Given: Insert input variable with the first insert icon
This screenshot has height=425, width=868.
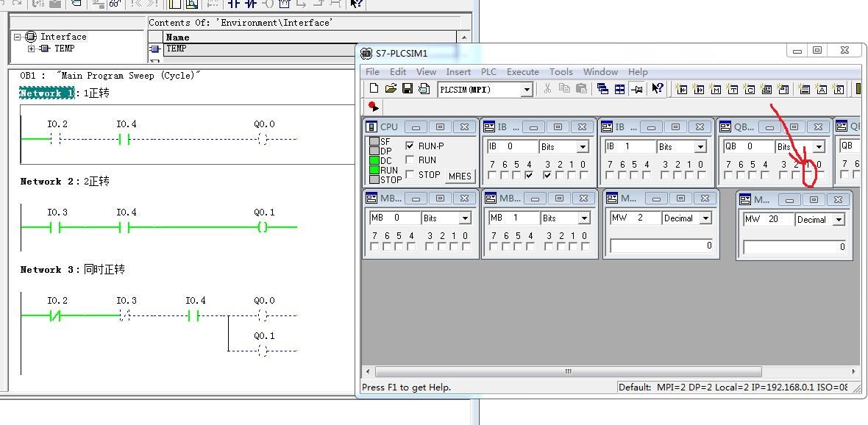Looking at the screenshot, I should tap(681, 89).
